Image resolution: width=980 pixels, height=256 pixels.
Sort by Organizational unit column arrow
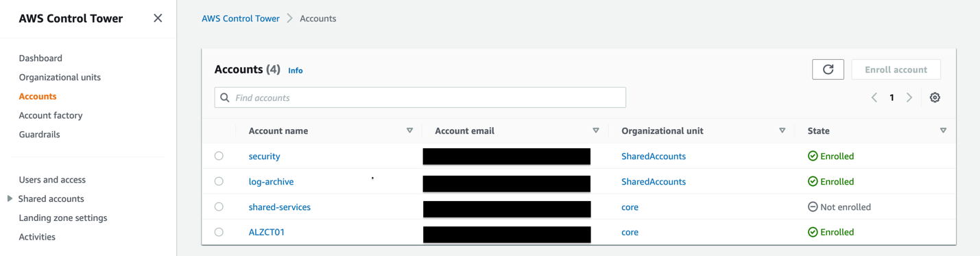(x=782, y=130)
